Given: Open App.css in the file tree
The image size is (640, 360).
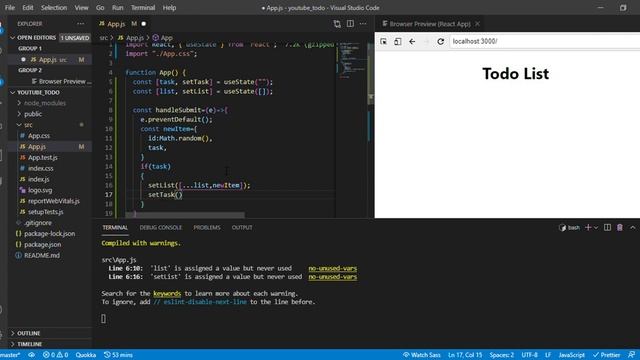Looking at the screenshot, I should [x=50, y=136].
